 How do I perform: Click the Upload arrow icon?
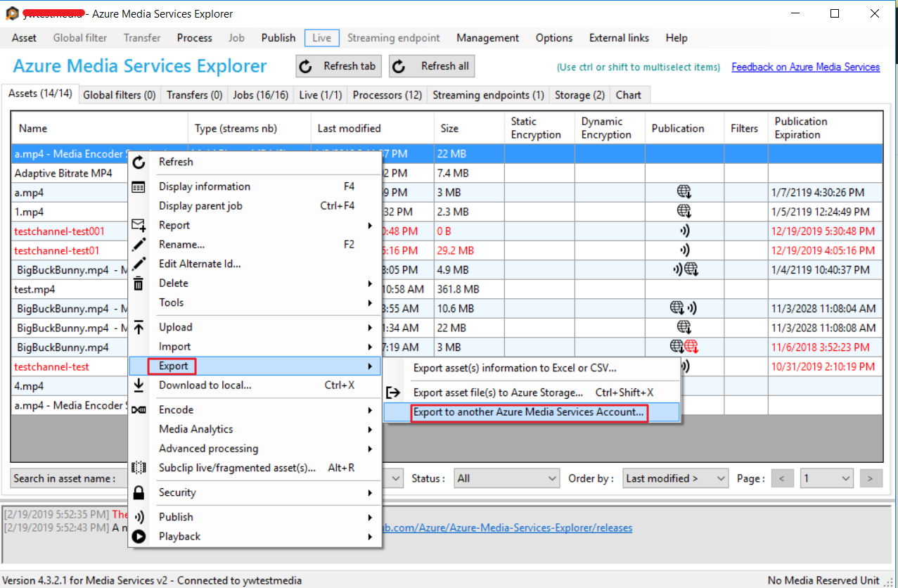pos(139,327)
